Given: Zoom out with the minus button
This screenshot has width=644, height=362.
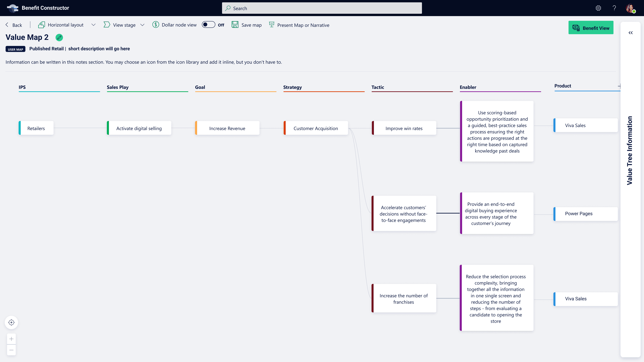Looking at the screenshot, I should (x=12, y=350).
